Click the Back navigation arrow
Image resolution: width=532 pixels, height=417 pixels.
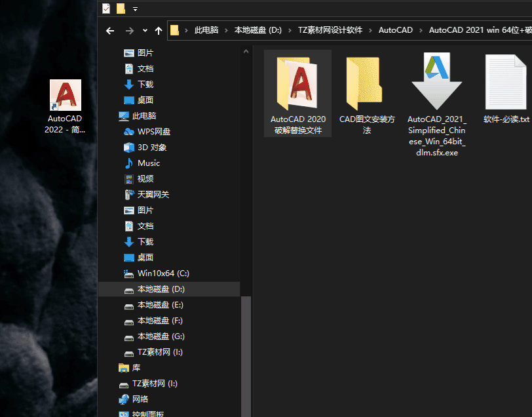point(110,31)
